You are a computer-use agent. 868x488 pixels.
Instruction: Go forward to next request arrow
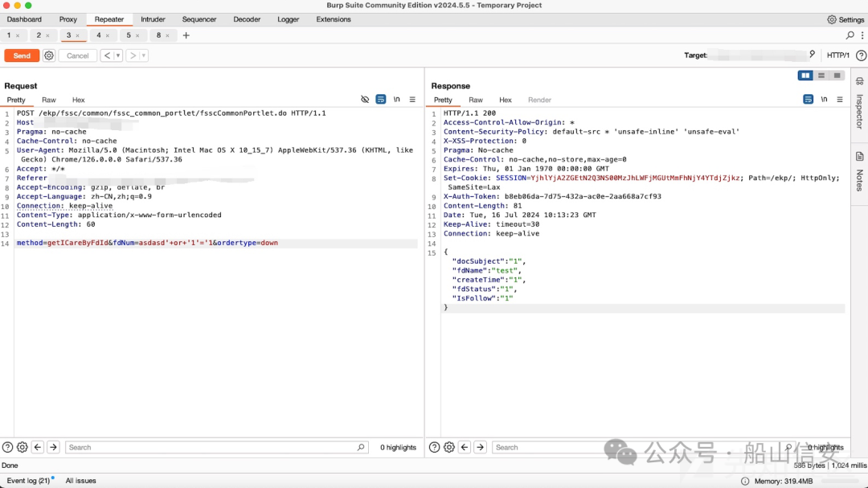pos(133,55)
